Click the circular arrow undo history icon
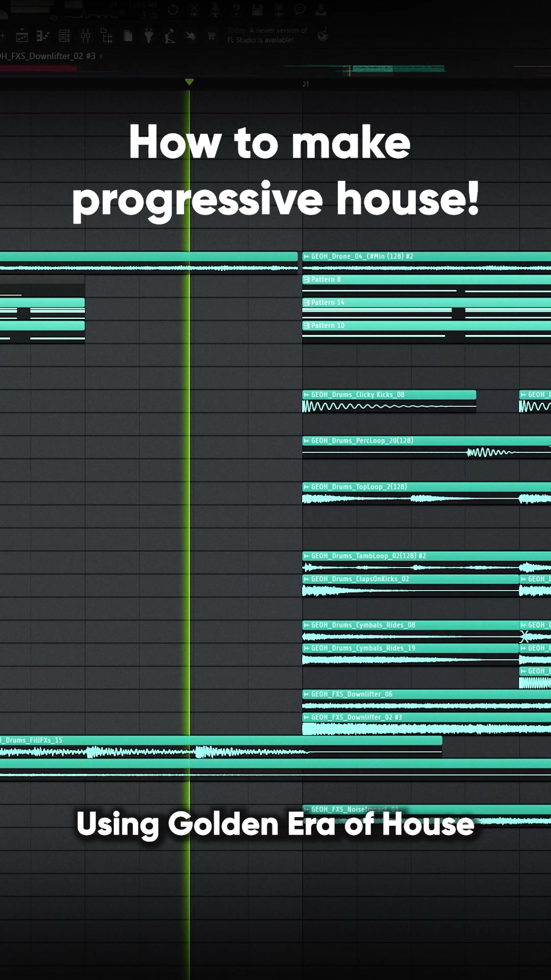Viewport: 551px width, 980px height. 173,9
